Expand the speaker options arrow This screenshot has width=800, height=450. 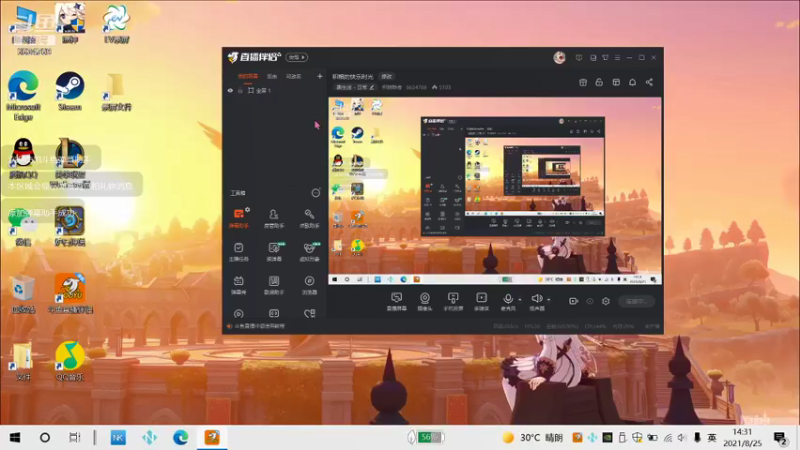[x=548, y=299]
